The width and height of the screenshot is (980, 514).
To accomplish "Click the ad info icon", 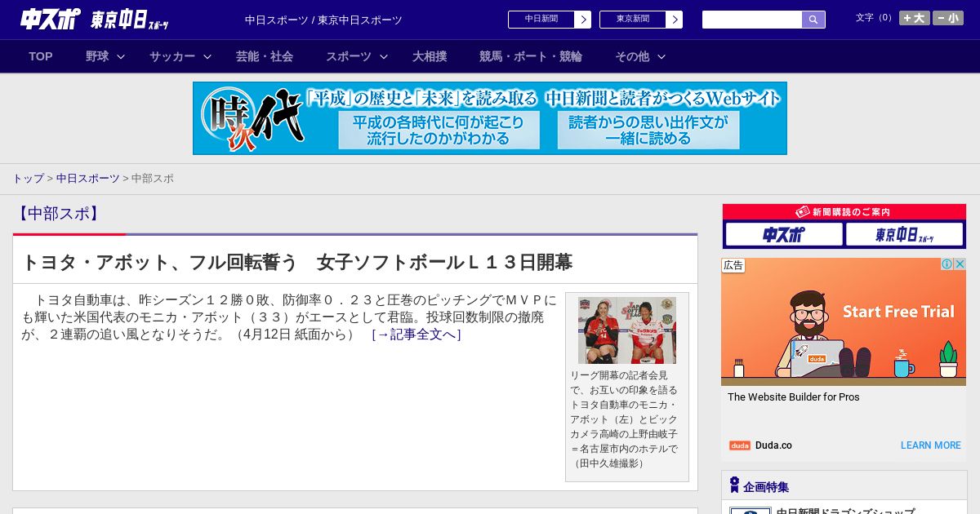I will click(x=947, y=264).
